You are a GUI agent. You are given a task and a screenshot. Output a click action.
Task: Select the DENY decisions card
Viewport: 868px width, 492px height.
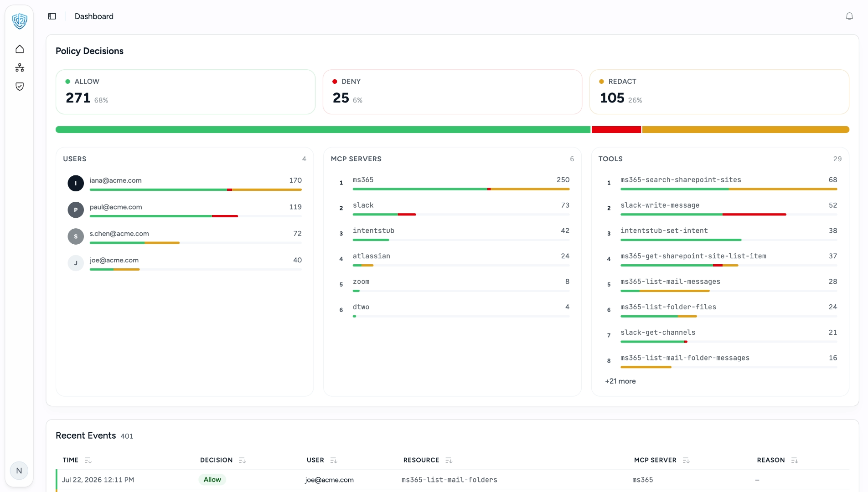coord(452,92)
